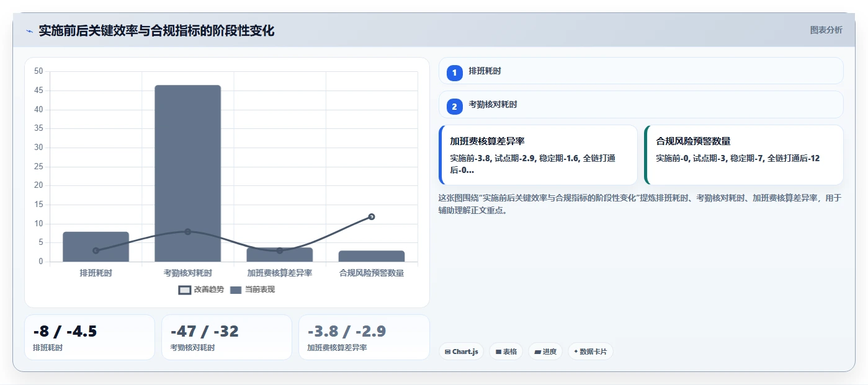Image resolution: width=868 pixels, height=385 pixels.
Task: Click the trend line point above 合规风险预警数量
Action: [x=372, y=216]
